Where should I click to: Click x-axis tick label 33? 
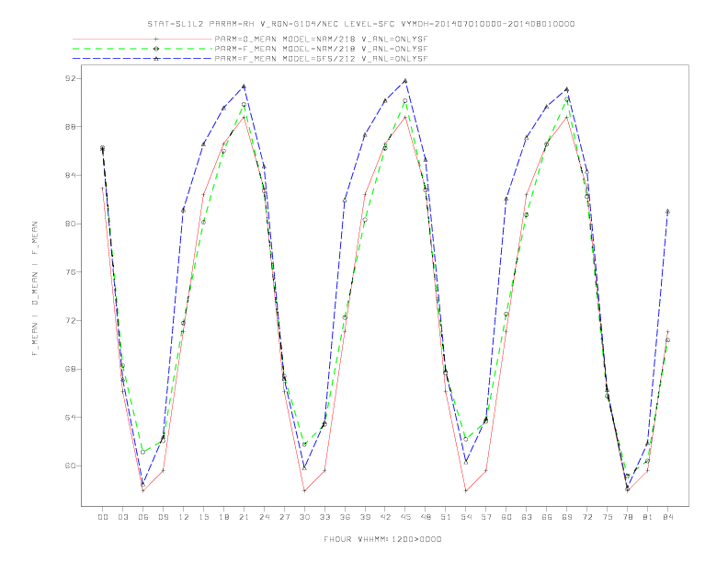[x=324, y=517]
